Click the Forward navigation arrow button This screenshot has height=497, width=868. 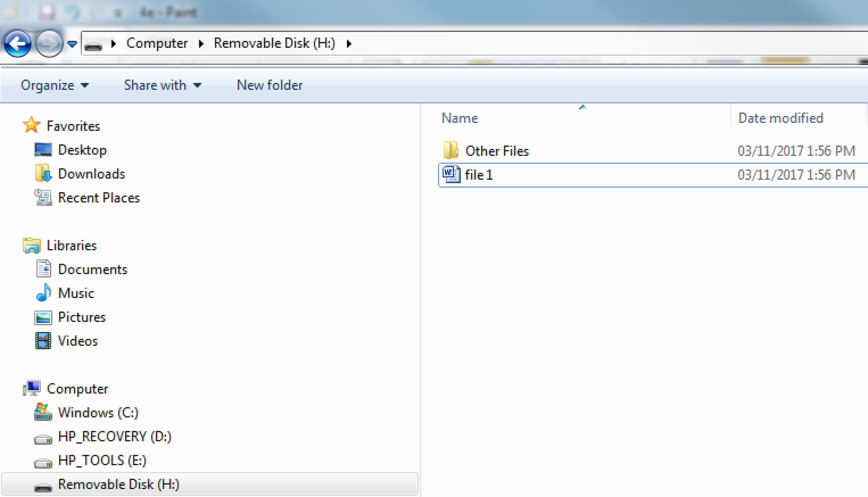click(x=49, y=43)
